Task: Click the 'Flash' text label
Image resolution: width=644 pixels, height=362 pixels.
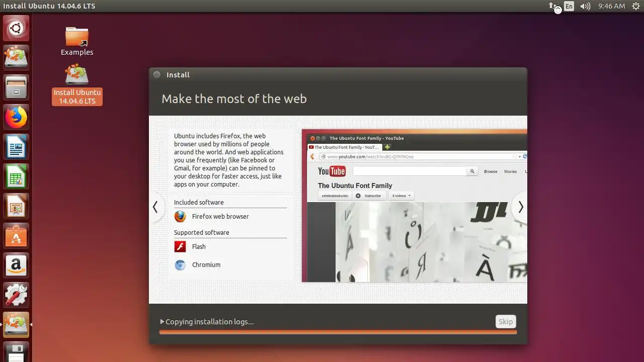Action: [x=199, y=247]
